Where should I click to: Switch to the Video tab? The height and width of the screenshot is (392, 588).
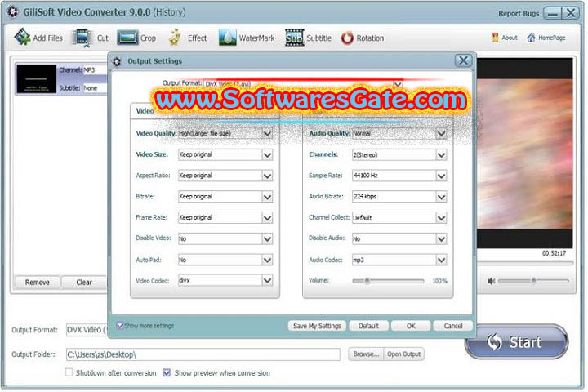[145, 111]
